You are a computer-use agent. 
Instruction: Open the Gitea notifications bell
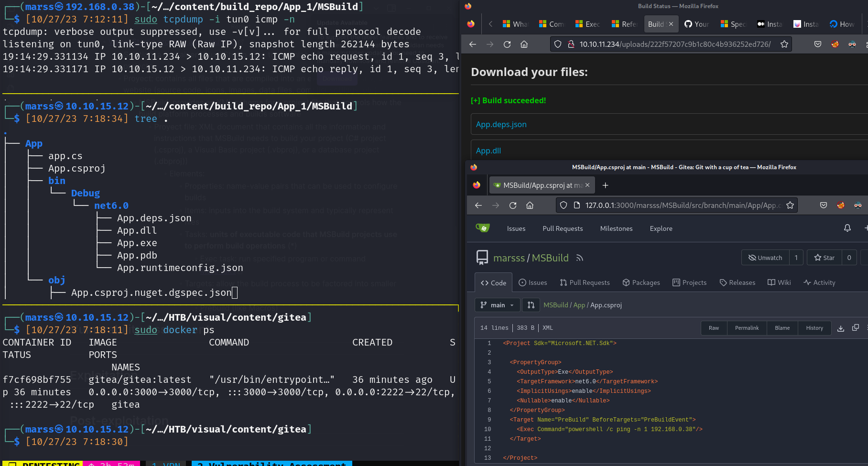(847, 228)
